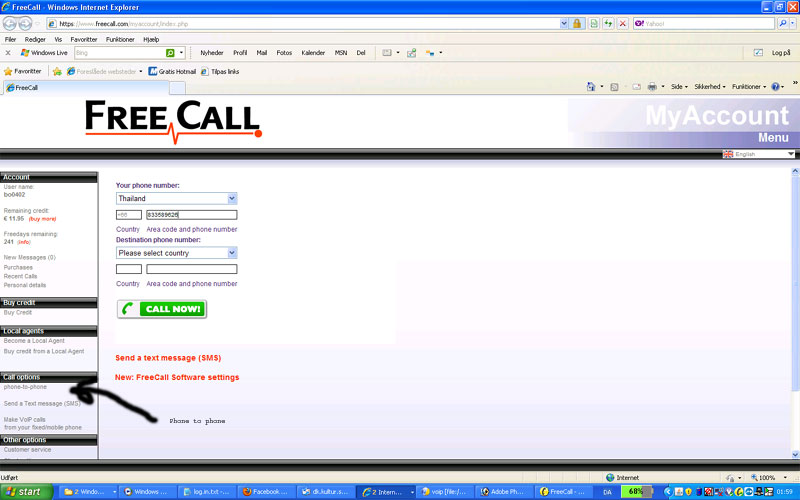Click the Buy Credit sidebar link
The image size is (800, 500).
click(17, 312)
